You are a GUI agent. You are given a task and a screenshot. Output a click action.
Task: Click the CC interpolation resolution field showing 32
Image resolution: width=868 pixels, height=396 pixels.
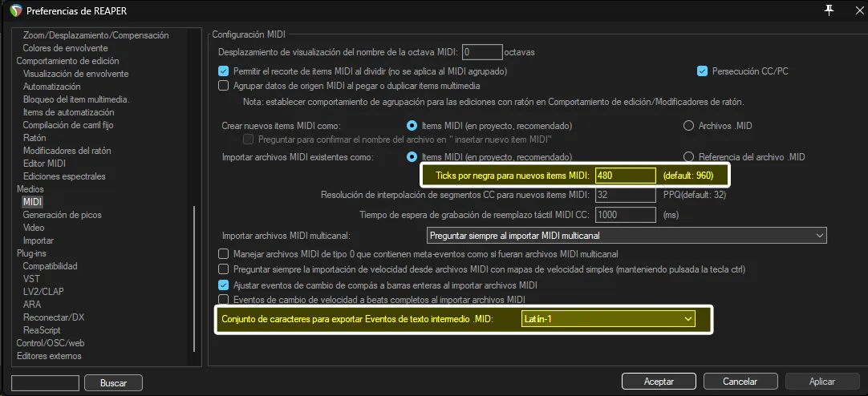626,196
